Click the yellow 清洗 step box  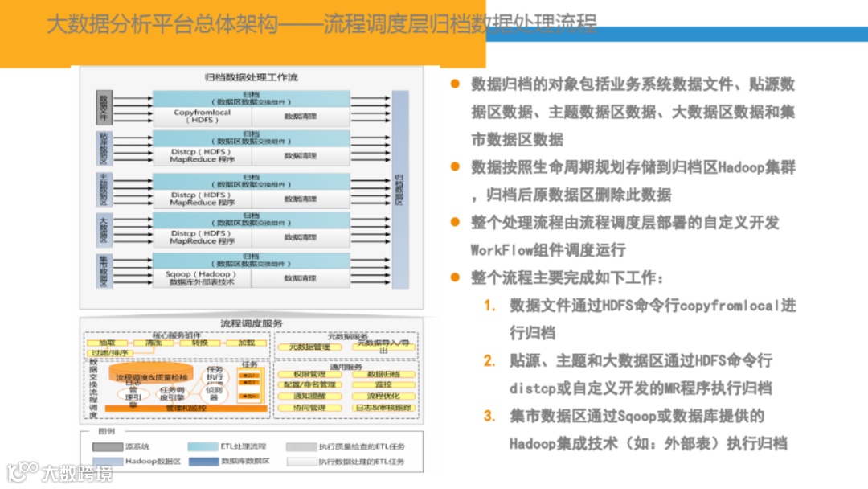(154, 343)
